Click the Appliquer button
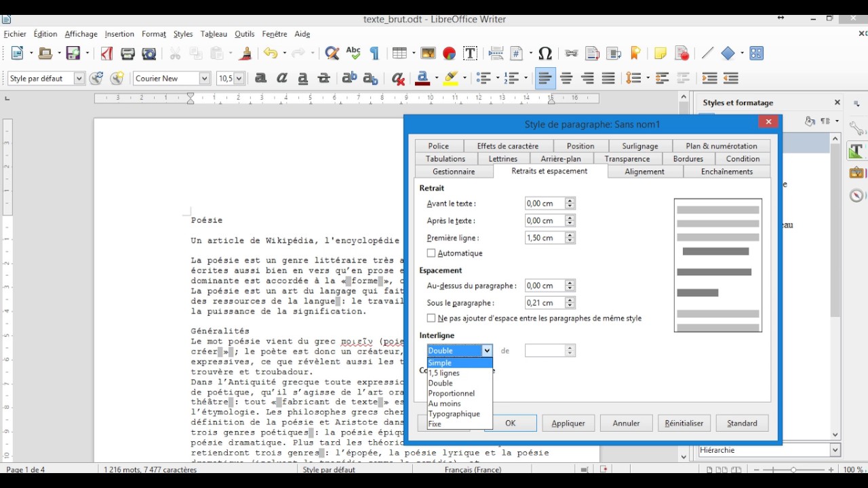 (568, 423)
